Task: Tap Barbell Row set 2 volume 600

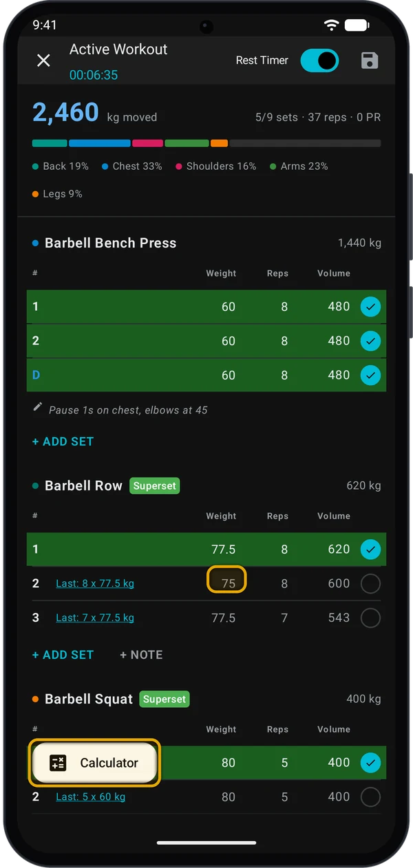Action: pyautogui.click(x=339, y=584)
